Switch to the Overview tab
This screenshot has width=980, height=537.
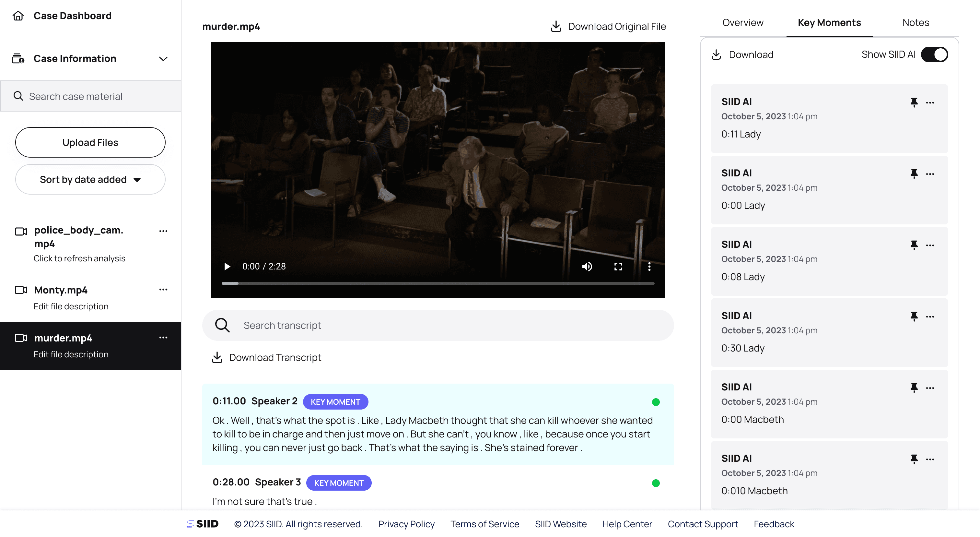(x=742, y=22)
